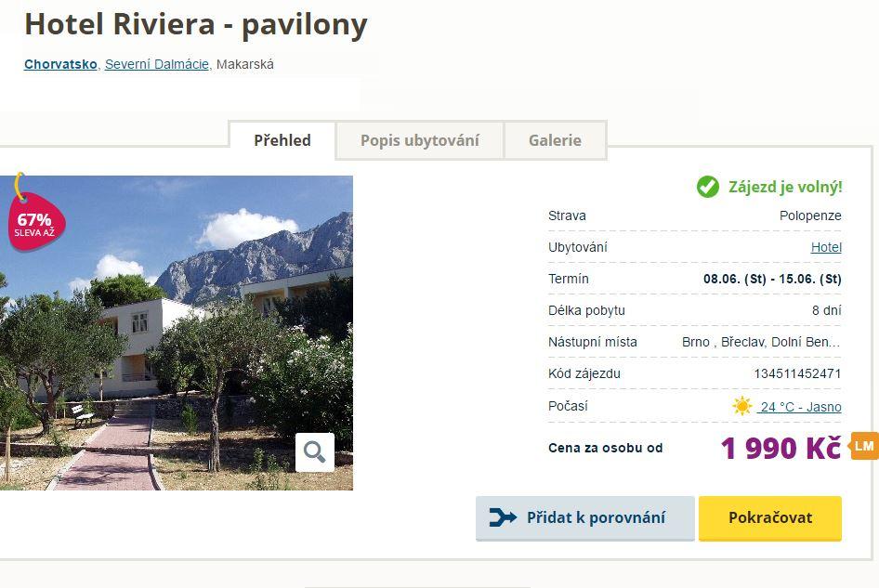Enlarge the hotel pavilion photo
Viewport: 879px width, 588px height.
pyautogui.click(x=177, y=333)
